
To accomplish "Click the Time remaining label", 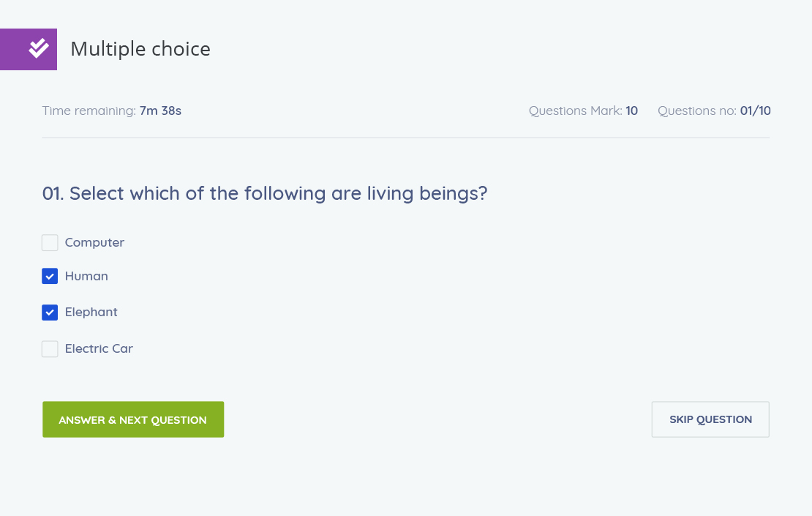I will (x=89, y=111).
